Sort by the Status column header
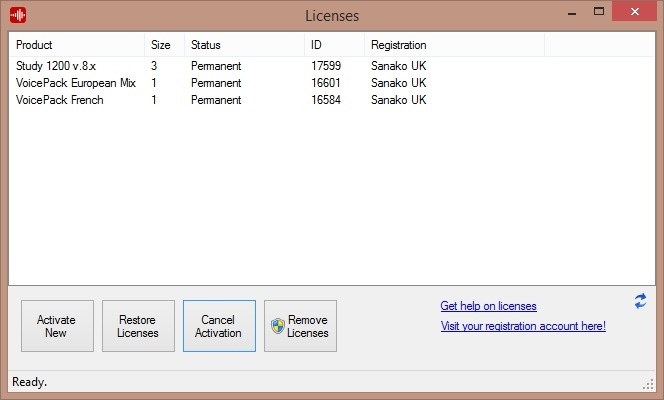The image size is (664, 400). pos(245,45)
